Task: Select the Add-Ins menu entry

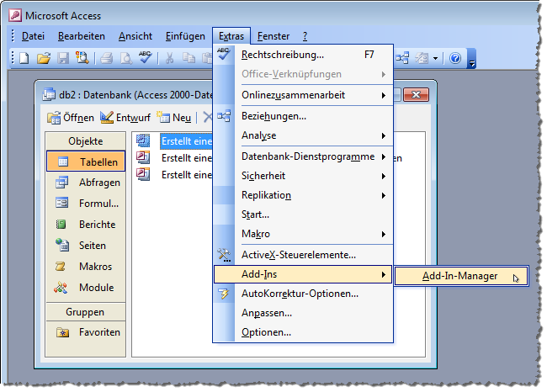Action: [303, 274]
